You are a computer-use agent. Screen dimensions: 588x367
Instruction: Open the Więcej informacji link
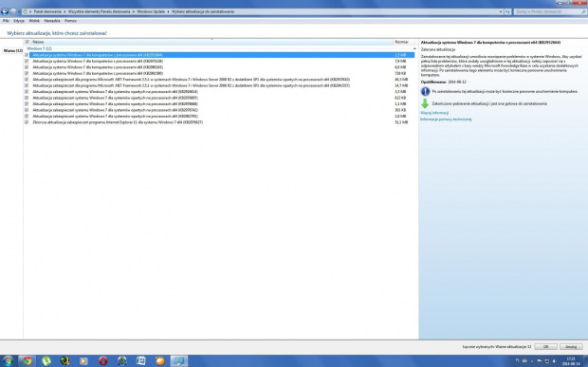[x=434, y=113]
